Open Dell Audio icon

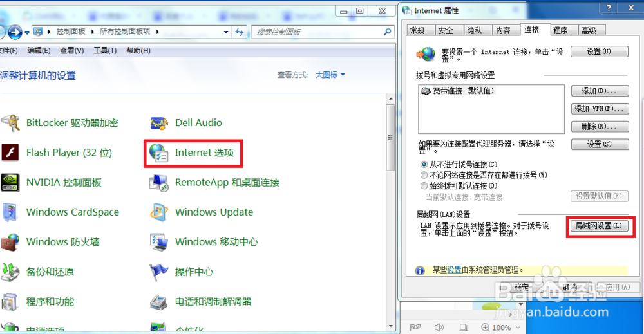coord(159,123)
